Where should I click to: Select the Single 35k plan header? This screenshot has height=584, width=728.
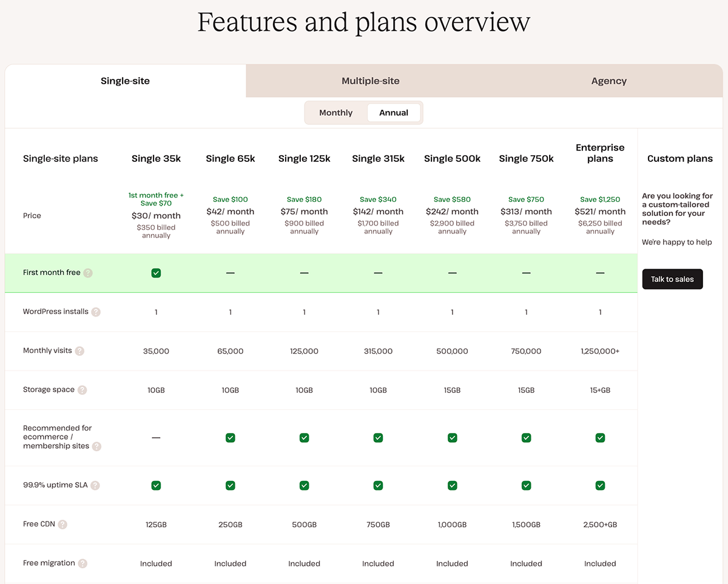click(x=156, y=159)
